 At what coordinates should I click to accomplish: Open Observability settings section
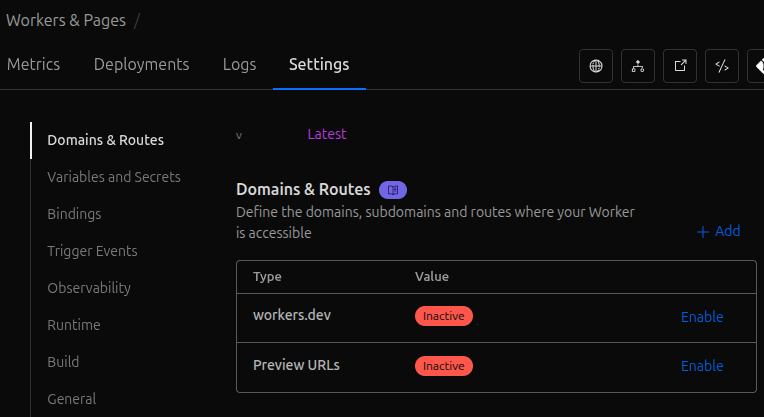[89, 288]
